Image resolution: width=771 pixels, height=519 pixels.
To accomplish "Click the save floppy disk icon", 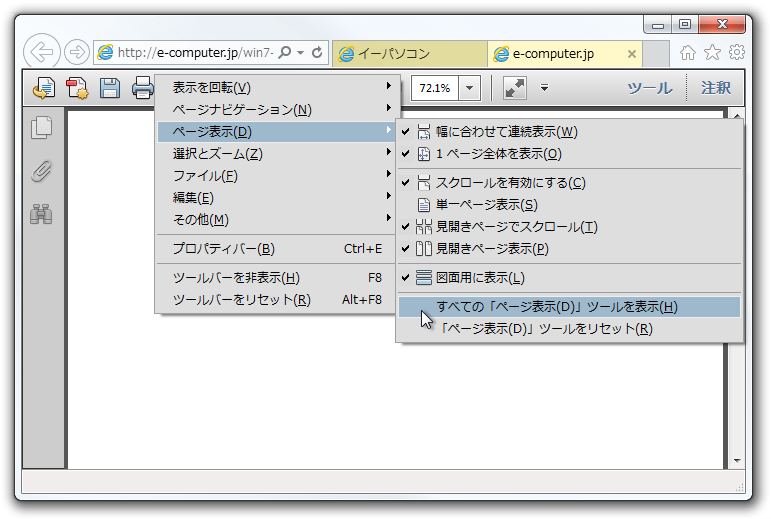I will click(109, 88).
